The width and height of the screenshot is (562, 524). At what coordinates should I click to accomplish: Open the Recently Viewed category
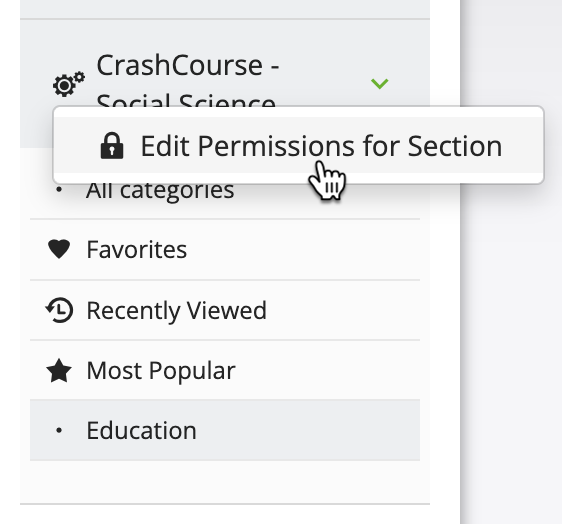point(225,310)
